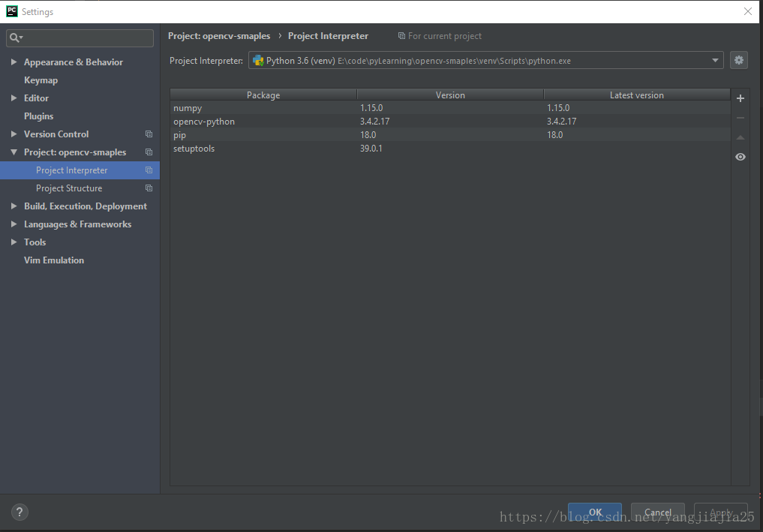Open the Project Interpreter dropdown
Image resolution: width=763 pixels, height=532 pixels.
[x=715, y=60]
